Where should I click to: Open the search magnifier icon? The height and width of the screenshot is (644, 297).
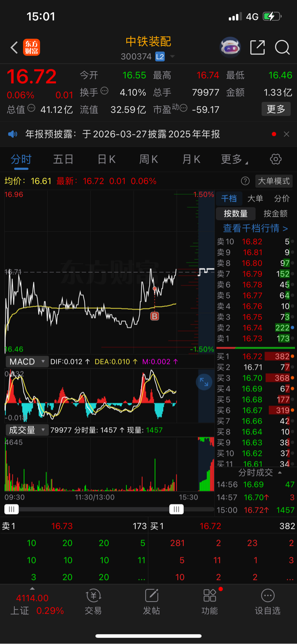[x=282, y=48]
